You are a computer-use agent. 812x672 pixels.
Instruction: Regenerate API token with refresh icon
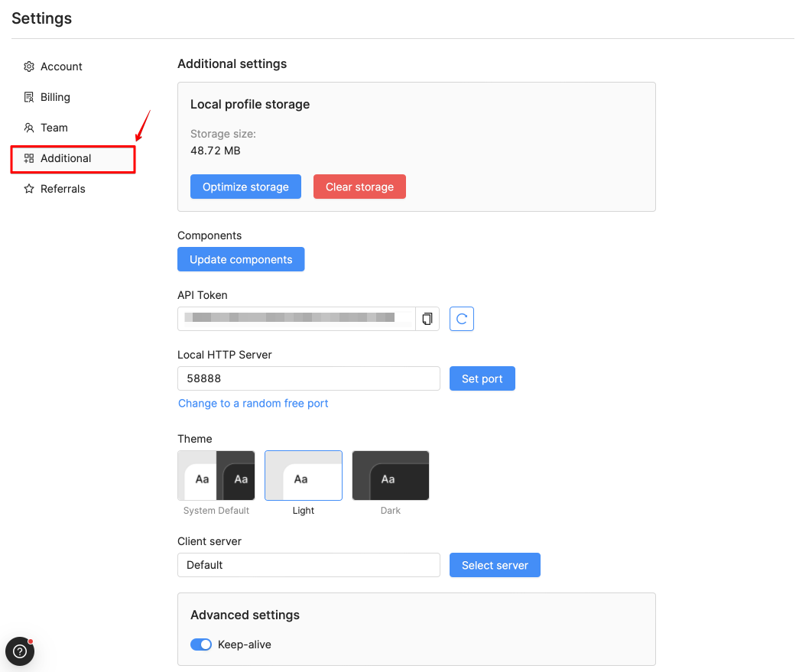tap(461, 319)
